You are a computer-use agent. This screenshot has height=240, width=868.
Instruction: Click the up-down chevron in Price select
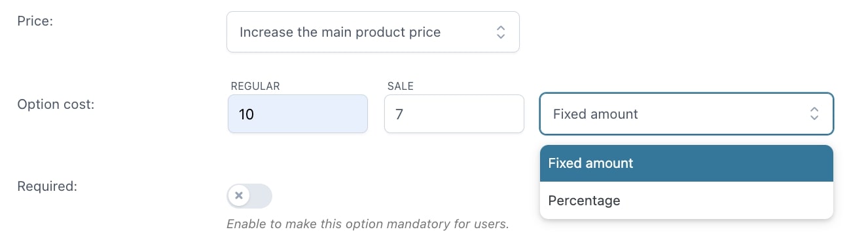tap(500, 31)
